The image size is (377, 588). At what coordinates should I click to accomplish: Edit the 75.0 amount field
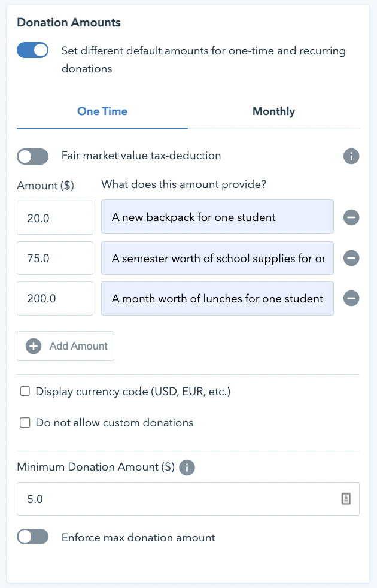pyautogui.click(x=55, y=258)
